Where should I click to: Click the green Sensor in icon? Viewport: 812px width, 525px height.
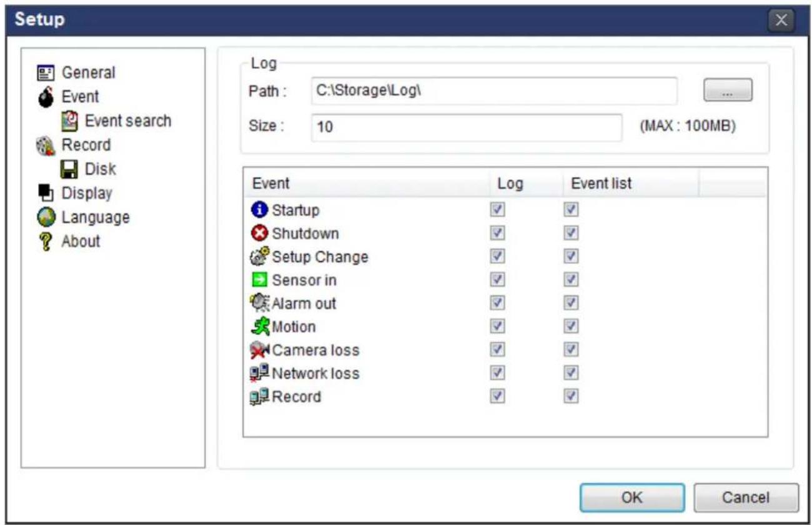260,280
